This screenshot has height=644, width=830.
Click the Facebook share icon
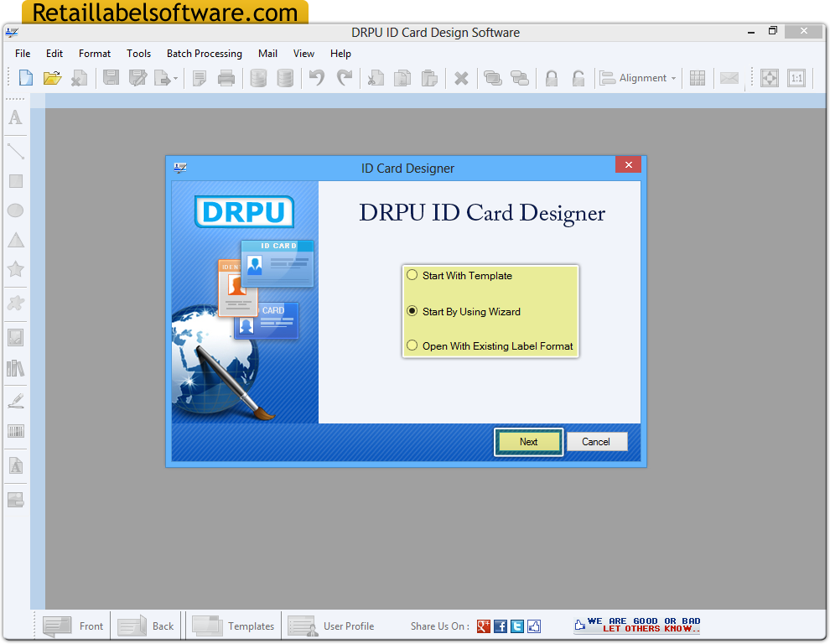pos(501,626)
